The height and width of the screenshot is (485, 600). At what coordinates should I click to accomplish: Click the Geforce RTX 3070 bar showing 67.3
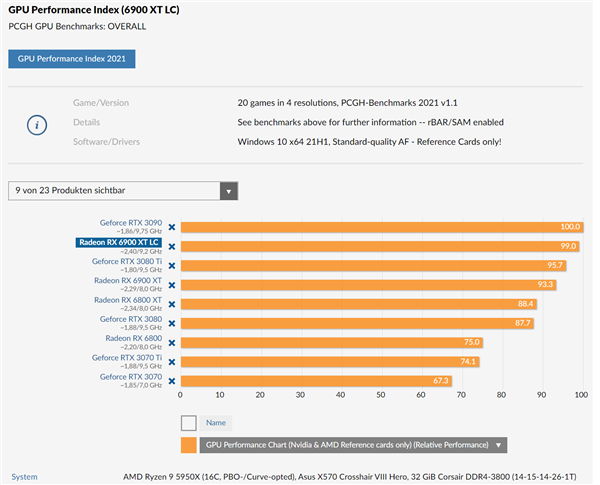coord(317,380)
